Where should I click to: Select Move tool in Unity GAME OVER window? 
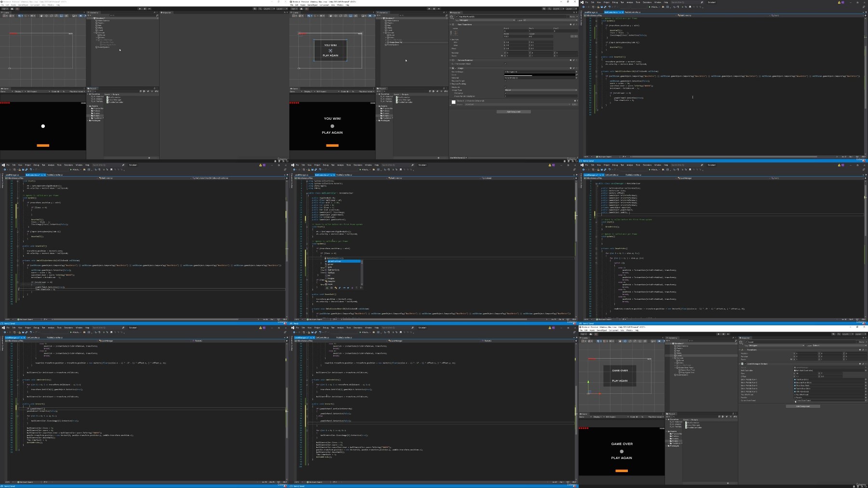625,341
